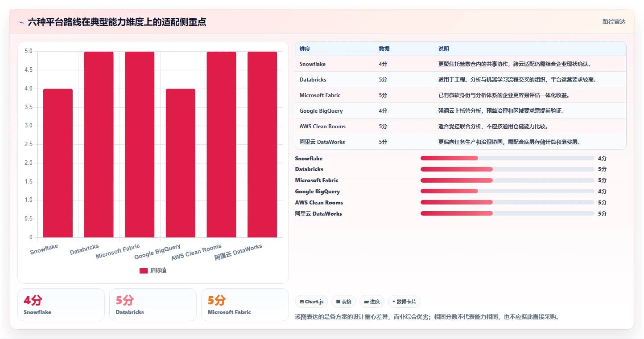Click the lightning icon beside the title
Viewport: 644px width, 339px height.
(x=21, y=22)
